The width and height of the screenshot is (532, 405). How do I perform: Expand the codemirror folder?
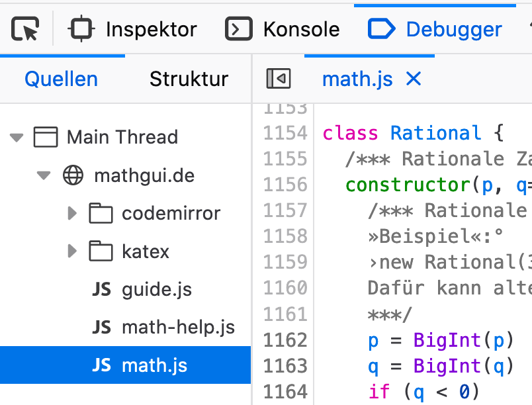click(73, 214)
